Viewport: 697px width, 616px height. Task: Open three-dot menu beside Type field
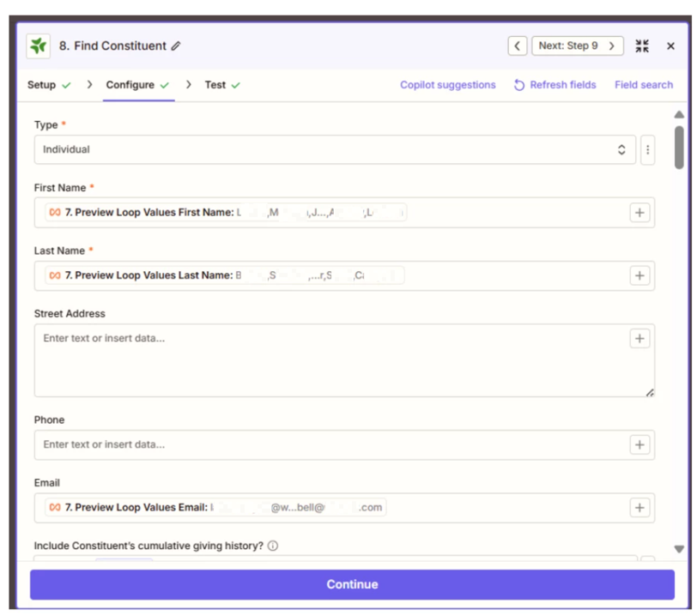click(647, 150)
